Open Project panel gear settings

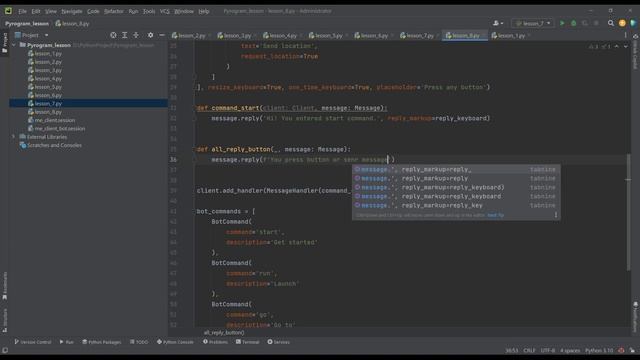150,35
